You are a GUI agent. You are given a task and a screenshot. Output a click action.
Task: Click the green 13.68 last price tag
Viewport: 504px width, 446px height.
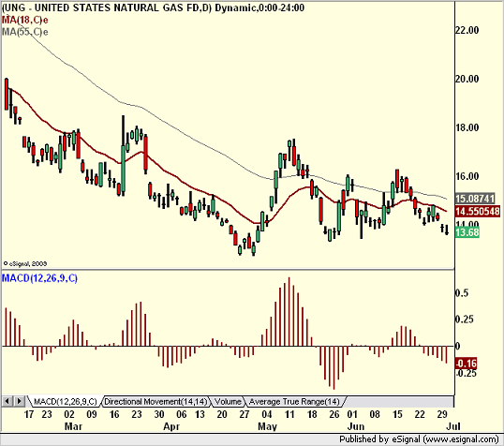467,232
